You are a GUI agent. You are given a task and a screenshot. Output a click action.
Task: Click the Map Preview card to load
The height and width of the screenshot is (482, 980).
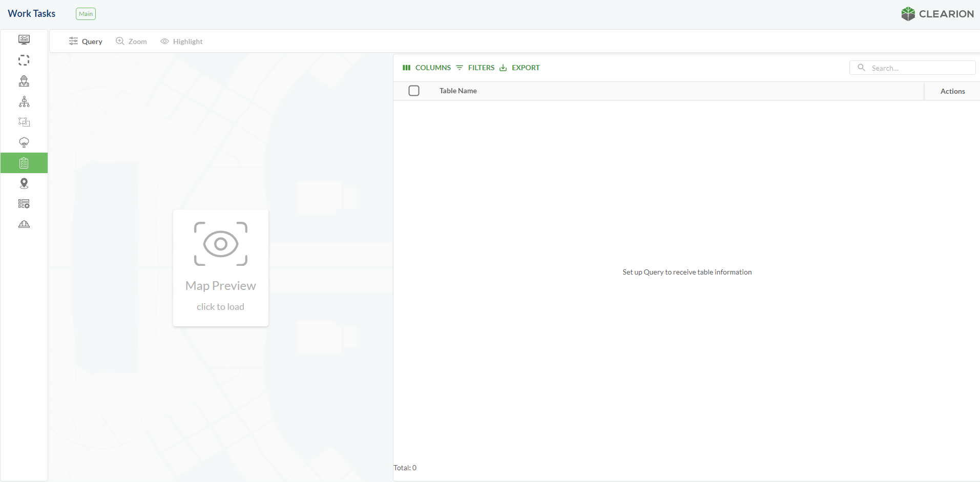click(x=221, y=267)
